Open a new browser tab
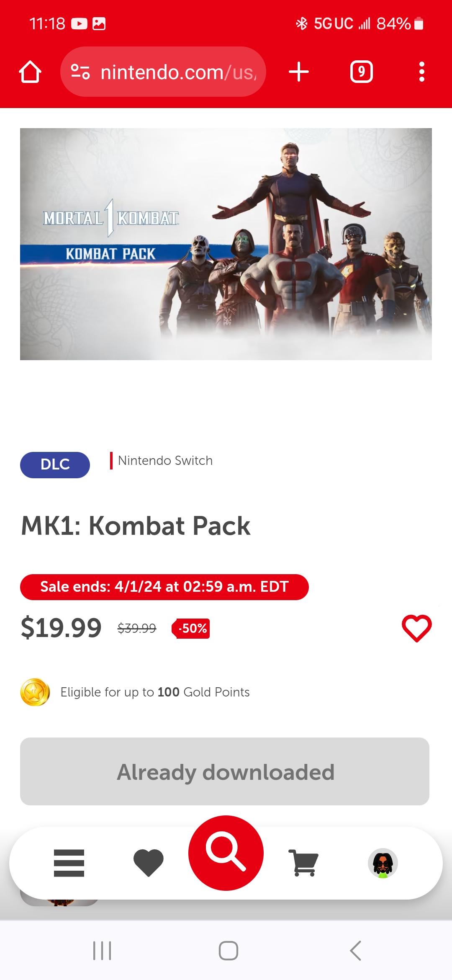Image resolution: width=452 pixels, height=980 pixels. tap(299, 72)
